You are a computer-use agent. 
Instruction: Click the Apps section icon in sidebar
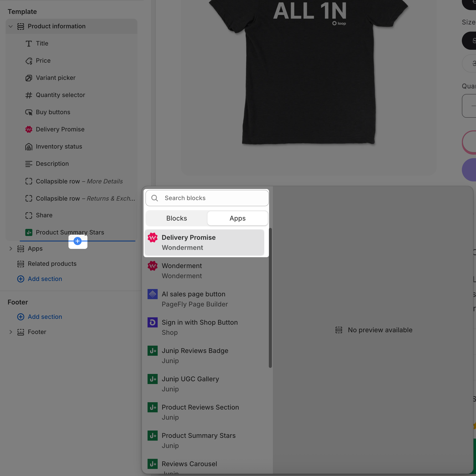21,249
